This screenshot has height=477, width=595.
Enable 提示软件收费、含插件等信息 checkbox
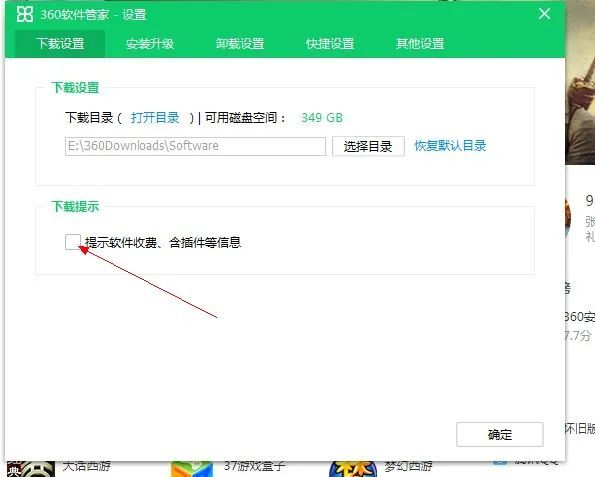[72, 242]
